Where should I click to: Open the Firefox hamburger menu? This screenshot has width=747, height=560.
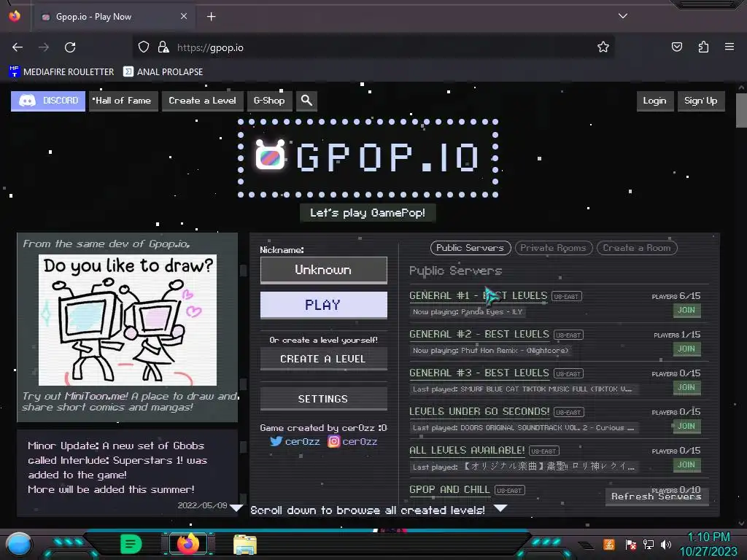729,47
